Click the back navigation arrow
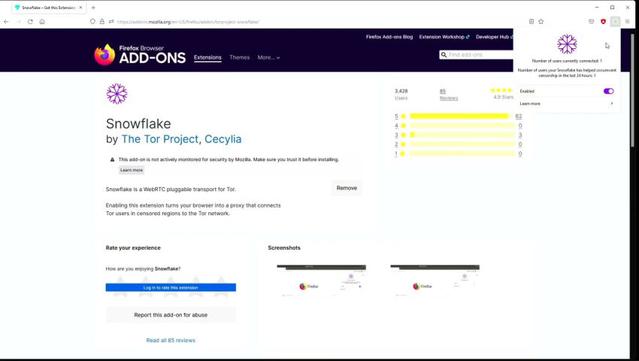 point(6,22)
